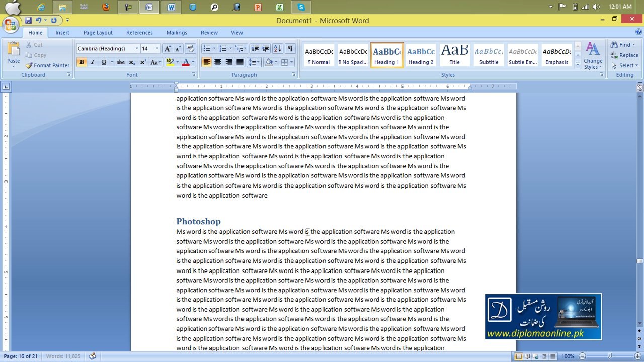Grow the font size with Grow Font
Screen dimensions: 644x362
[x=168, y=49]
